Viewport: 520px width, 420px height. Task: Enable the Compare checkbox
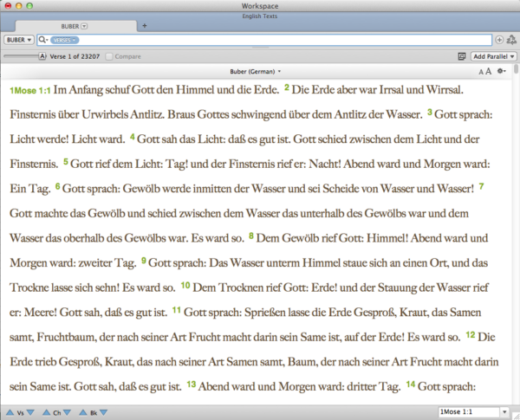(x=109, y=56)
